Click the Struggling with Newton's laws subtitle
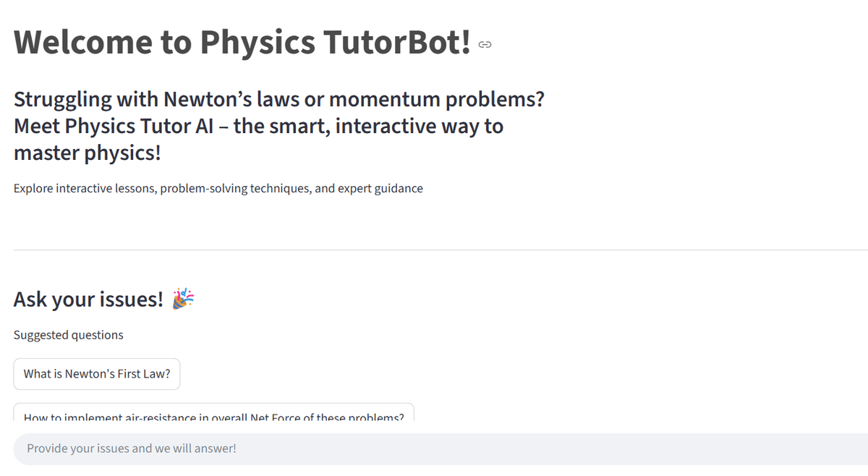Image resolution: width=868 pixels, height=476 pixels. [278, 125]
